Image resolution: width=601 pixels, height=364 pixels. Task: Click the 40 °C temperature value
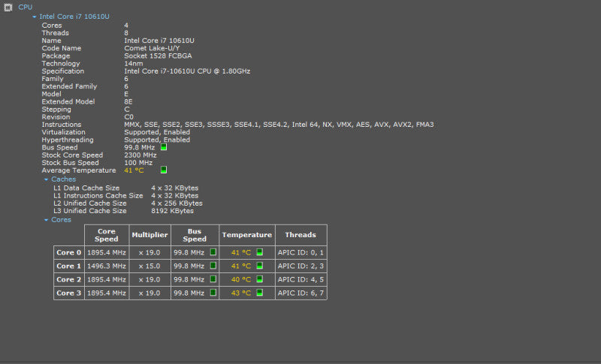click(x=240, y=280)
